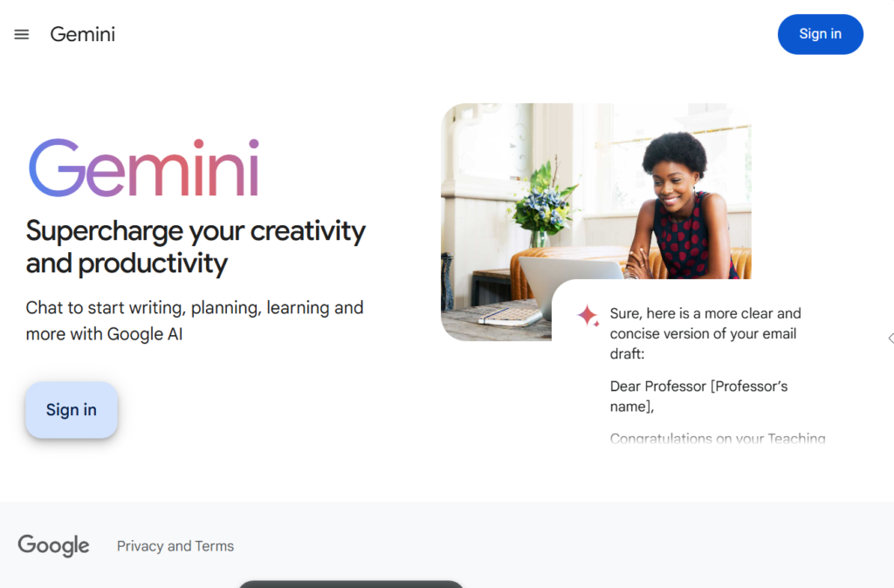Click the Google logo in the footer

point(53,546)
